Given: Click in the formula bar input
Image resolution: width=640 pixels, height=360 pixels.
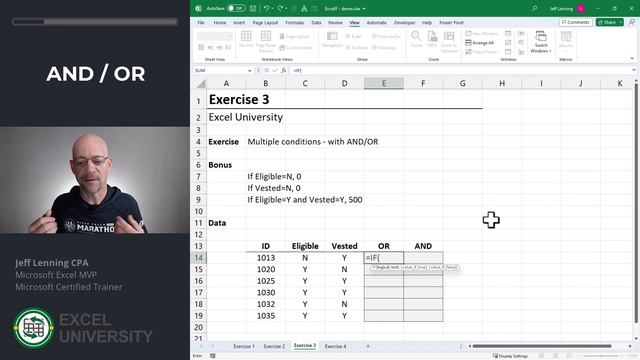Looking at the screenshot, I should (459, 71).
